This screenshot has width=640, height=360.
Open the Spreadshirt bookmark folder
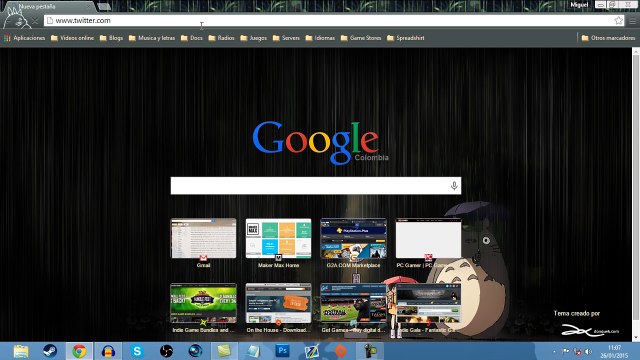(x=406, y=38)
